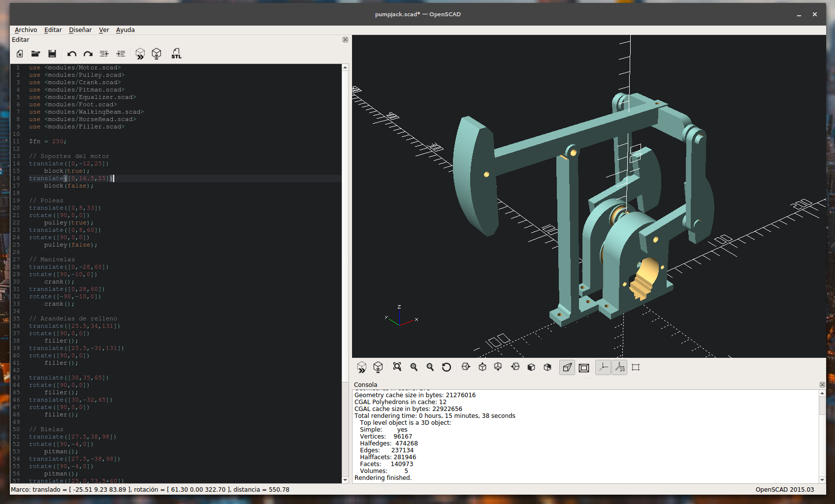Open the Ver menu
The image size is (835, 504).
point(104,30)
